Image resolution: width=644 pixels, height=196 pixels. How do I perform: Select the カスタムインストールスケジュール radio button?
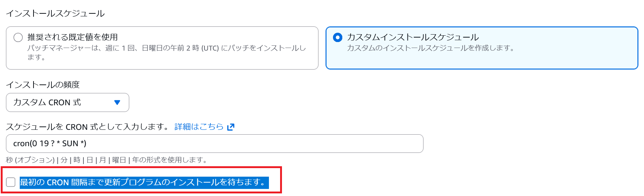(x=337, y=38)
